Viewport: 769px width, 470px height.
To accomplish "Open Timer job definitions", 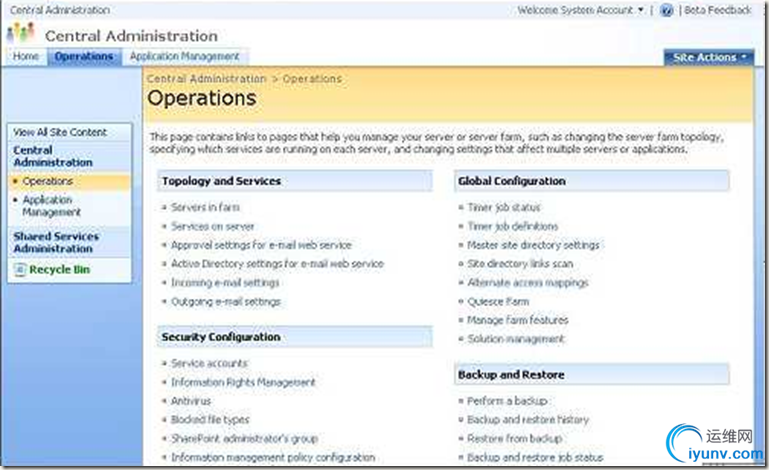I will pyautogui.click(x=513, y=226).
